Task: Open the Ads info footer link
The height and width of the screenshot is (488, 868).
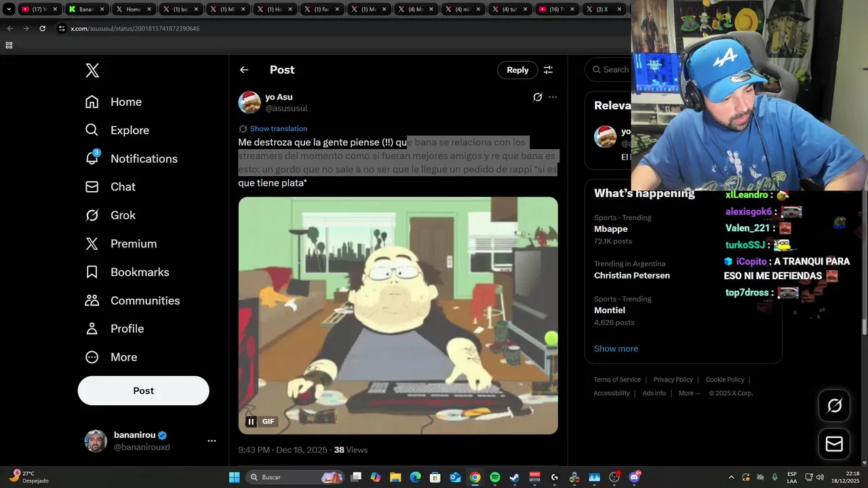Action: [x=654, y=393]
